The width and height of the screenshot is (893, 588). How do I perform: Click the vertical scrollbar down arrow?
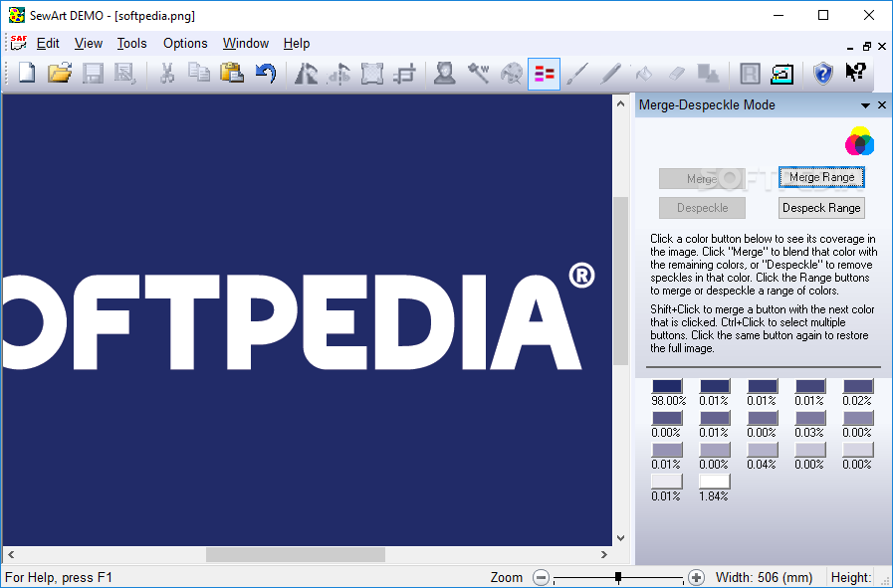point(621,538)
